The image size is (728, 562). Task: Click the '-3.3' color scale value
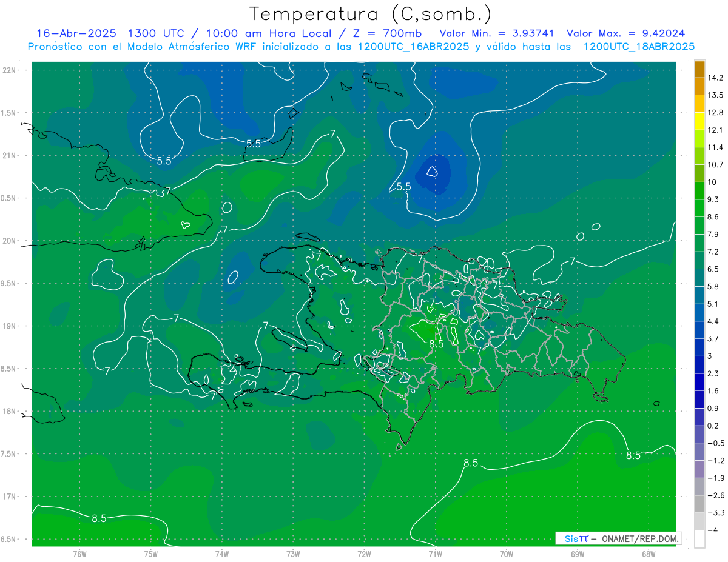click(715, 512)
